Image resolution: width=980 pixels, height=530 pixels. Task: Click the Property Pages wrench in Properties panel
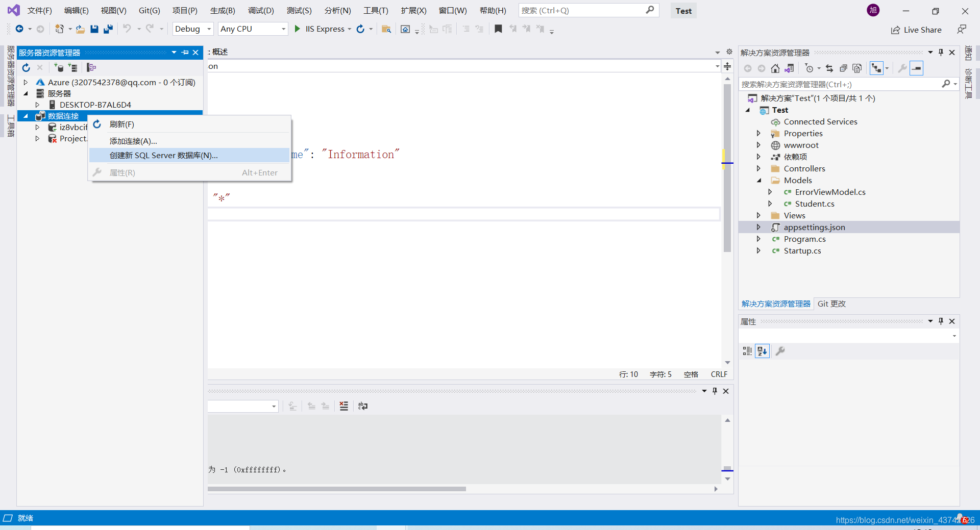tap(780, 351)
